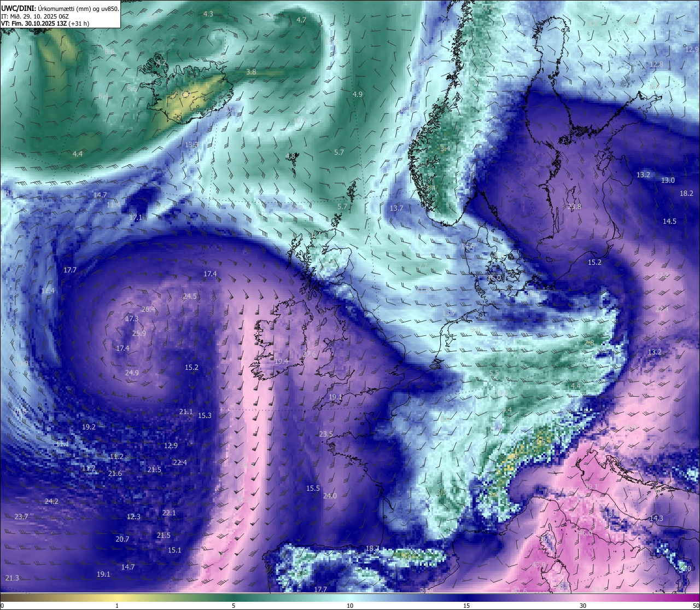The image size is (700, 610).
Task: Click the 4.7 value on the map
Action: [x=301, y=20]
